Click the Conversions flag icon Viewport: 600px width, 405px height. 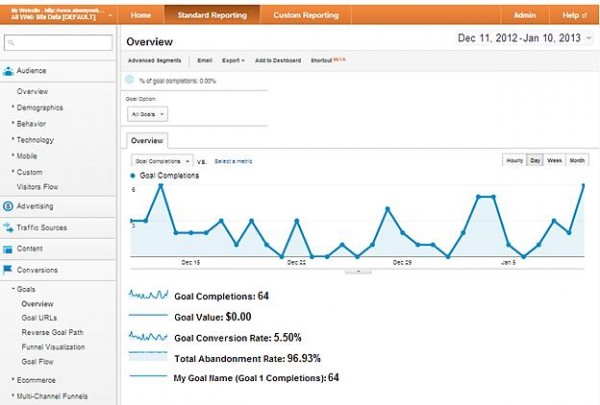(x=9, y=269)
